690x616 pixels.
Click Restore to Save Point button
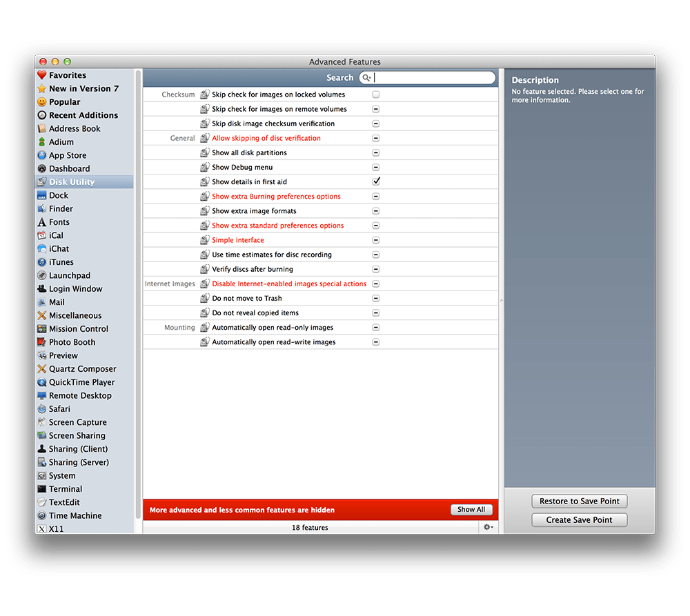tap(579, 501)
